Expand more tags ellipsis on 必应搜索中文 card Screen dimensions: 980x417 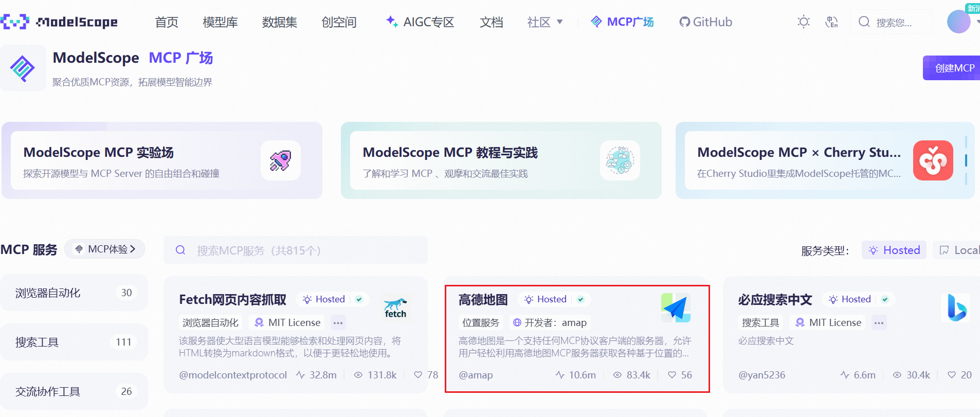tap(879, 323)
